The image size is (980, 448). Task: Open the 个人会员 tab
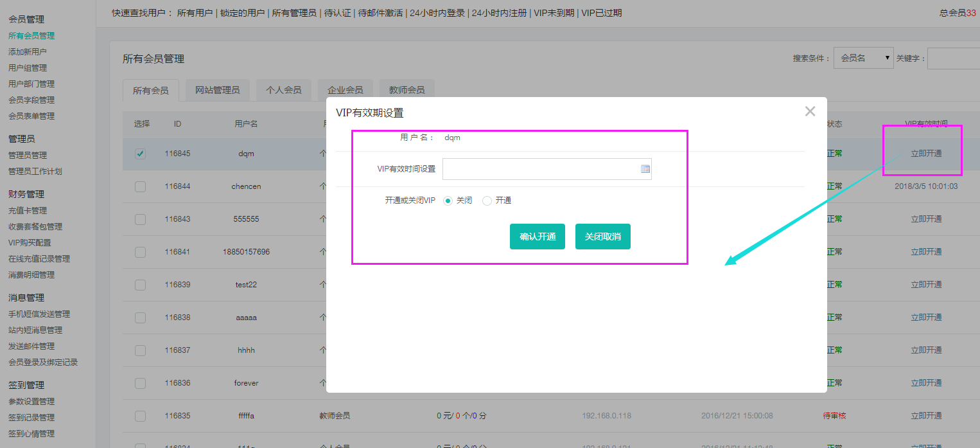(283, 90)
